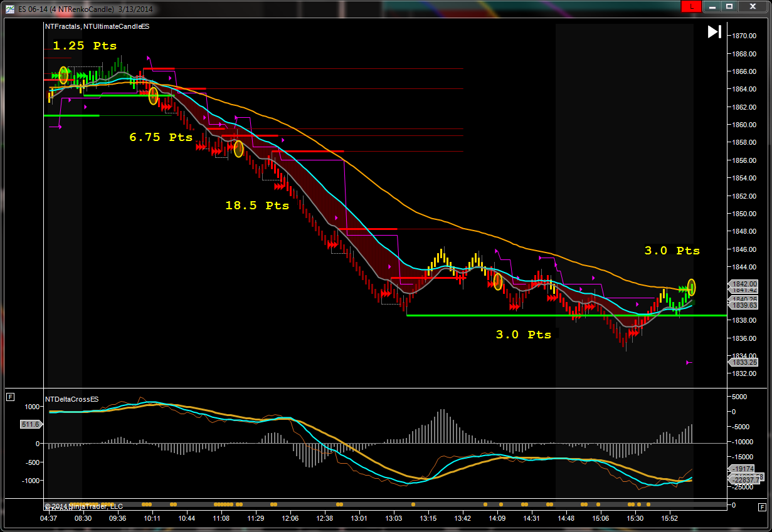This screenshot has width=772, height=532.
Task: Click the 511.6 value marker
Action: click(x=29, y=424)
